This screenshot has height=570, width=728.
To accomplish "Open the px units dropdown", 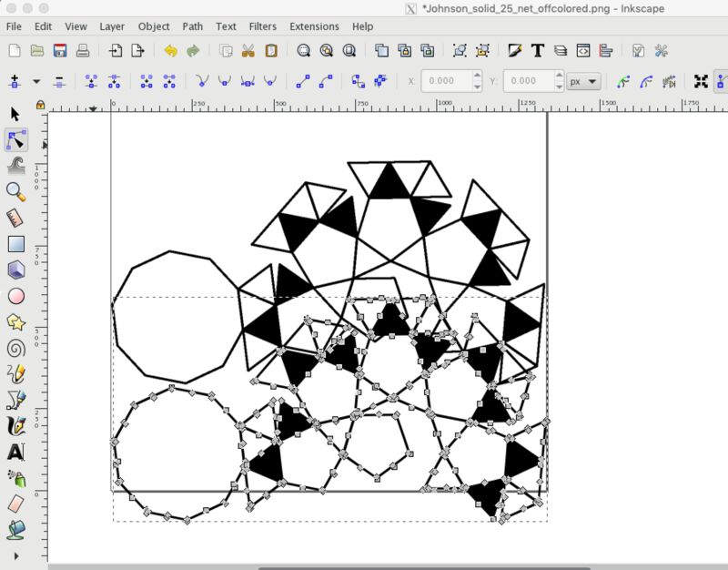I will (x=583, y=82).
